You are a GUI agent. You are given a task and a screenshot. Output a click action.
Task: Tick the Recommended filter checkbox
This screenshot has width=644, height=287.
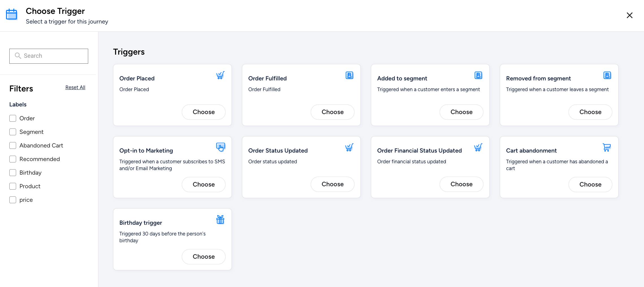pos(13,159)
